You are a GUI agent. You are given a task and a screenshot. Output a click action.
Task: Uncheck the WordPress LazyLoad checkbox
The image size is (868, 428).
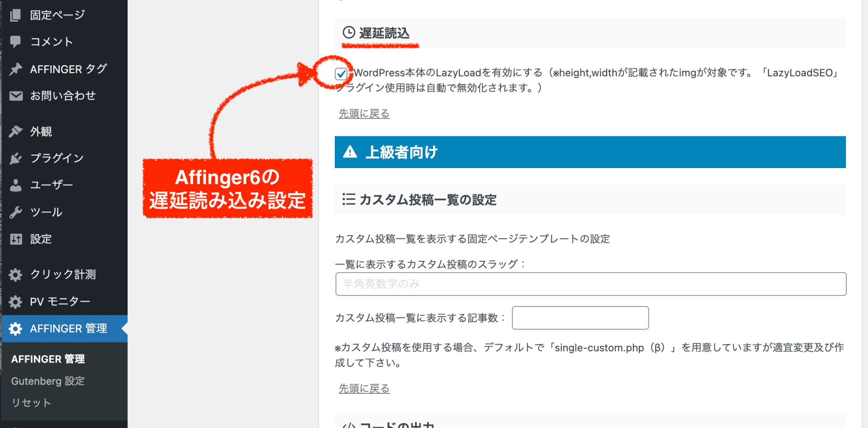[342, 73]
